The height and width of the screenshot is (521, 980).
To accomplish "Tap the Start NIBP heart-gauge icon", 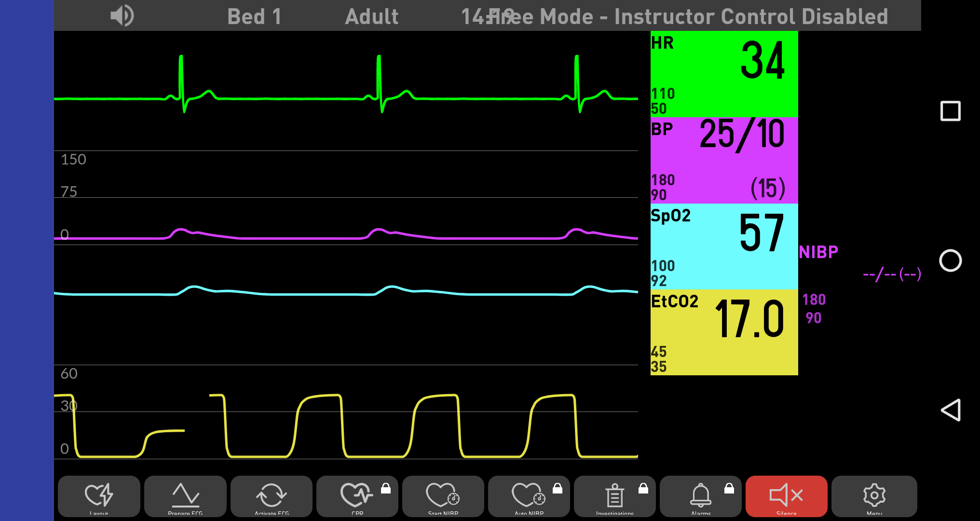I will click(443, 495).
